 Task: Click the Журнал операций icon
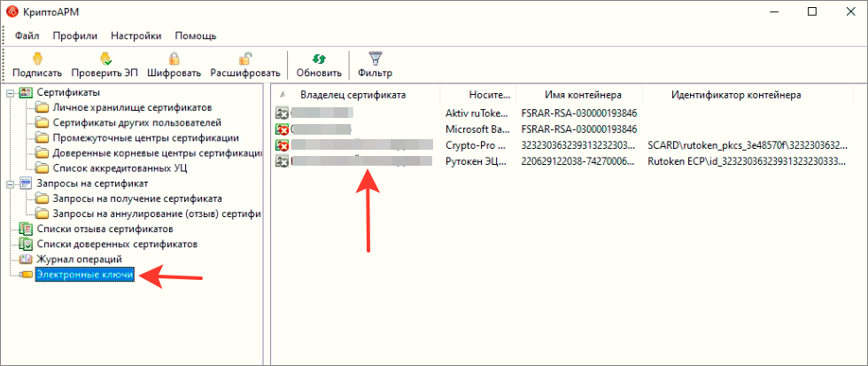pyautogui.click(x=26, y=259)
